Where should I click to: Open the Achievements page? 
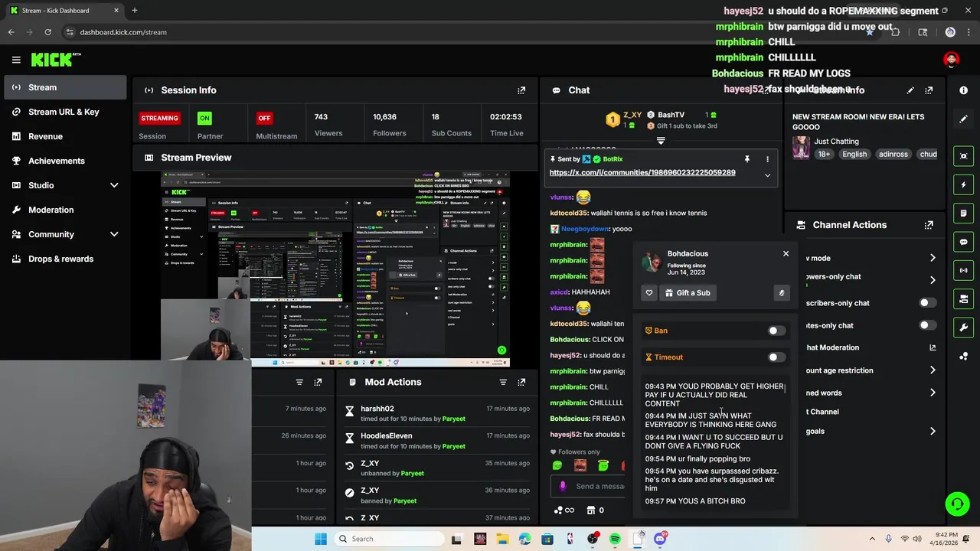pyautogui.click(x=65, y=161)
